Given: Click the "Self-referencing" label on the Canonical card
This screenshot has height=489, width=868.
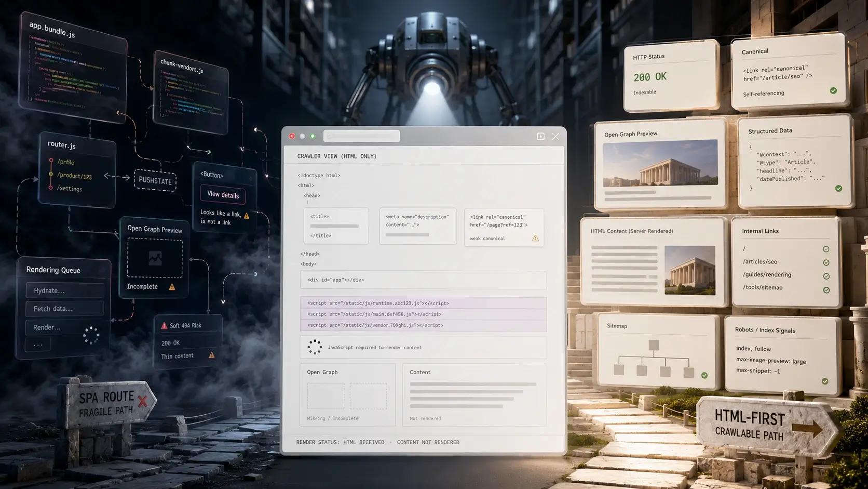Looking at the screenshot, I should (x=764, y=94).
